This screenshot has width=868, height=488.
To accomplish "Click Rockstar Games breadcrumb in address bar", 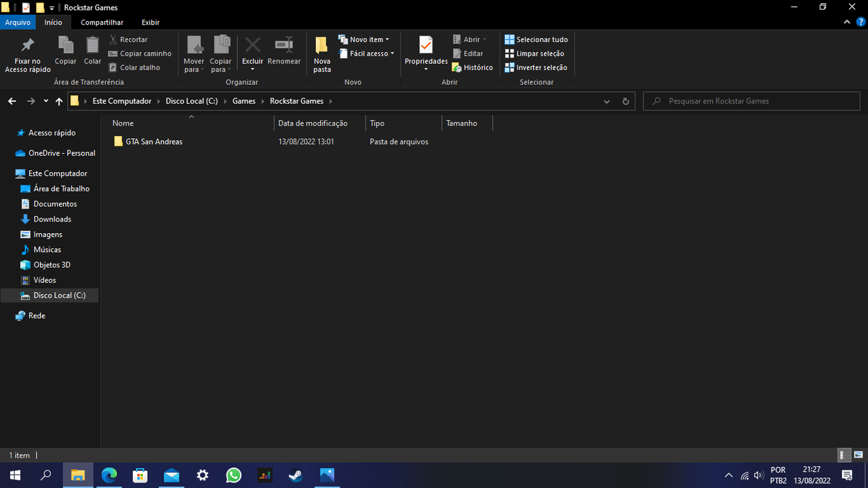I will pyautogui.click(x=296, y=101).
